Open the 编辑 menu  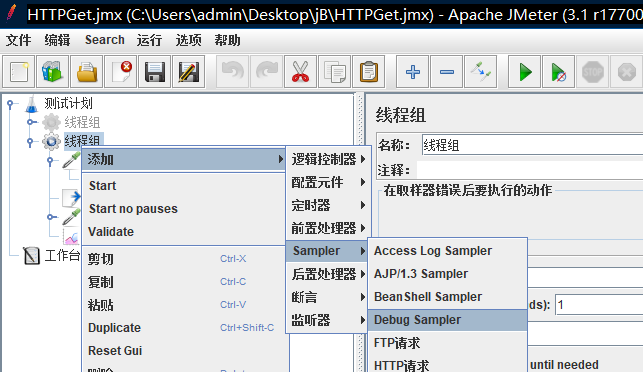pyautogui.click(x=57, y=40)
